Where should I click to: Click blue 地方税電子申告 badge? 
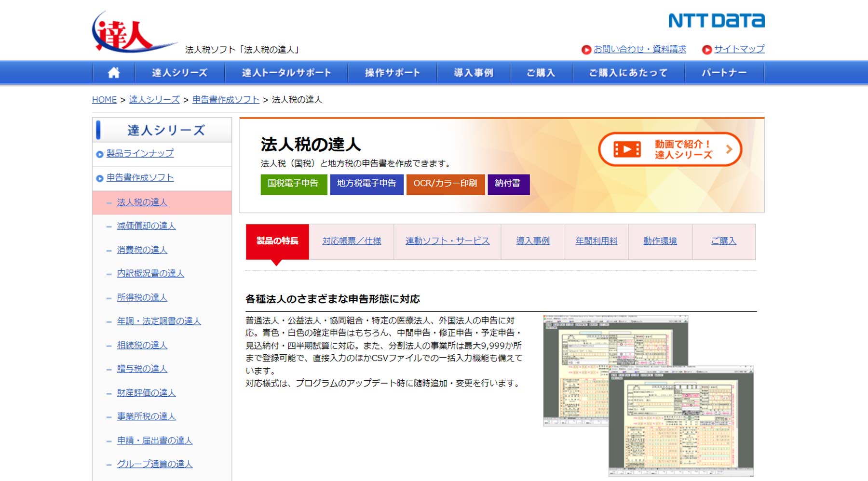(x=366, y=185)
